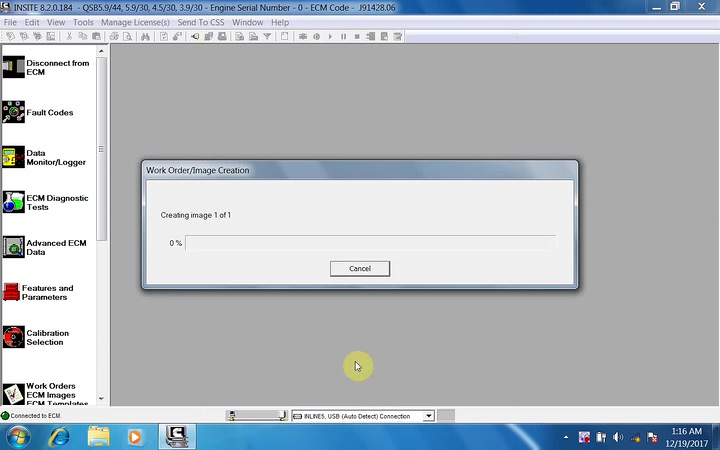Click the Pause toolbar button

click(x=343, y=36)
